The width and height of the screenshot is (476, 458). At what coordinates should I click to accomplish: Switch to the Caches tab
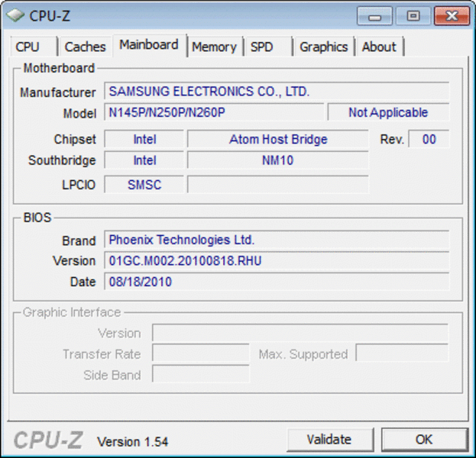(85, 47)
